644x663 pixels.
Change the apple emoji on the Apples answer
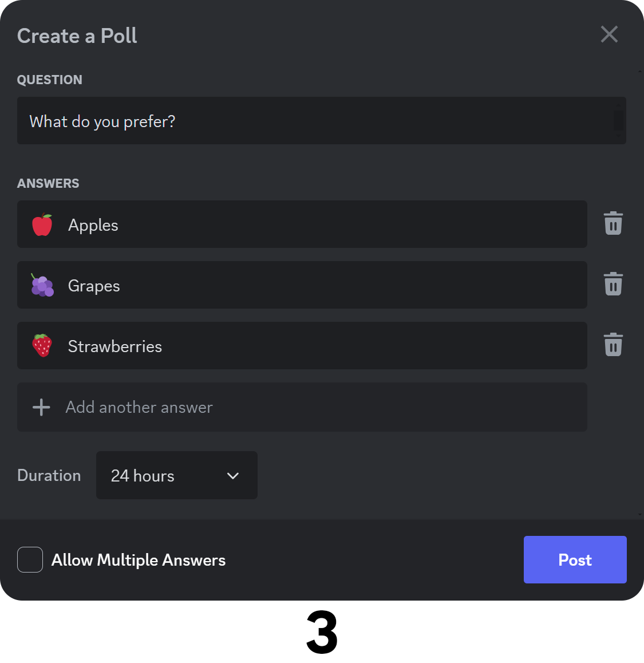click(41, 224)
